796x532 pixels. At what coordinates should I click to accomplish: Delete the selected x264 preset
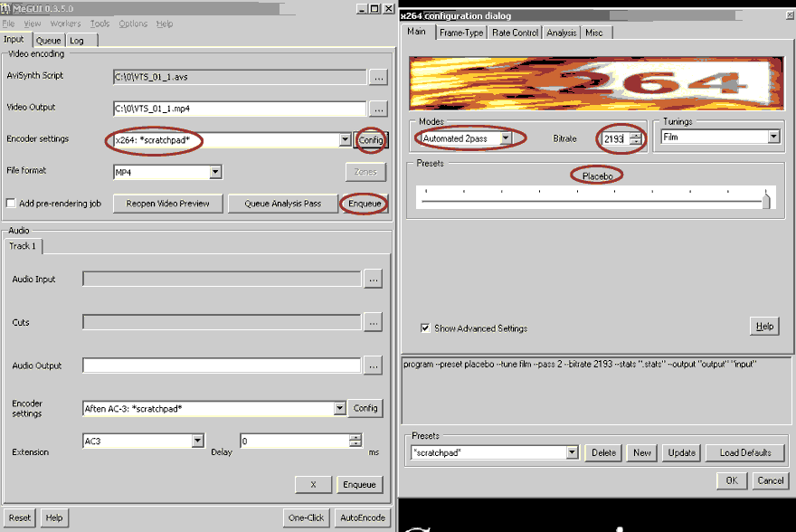(603, 452)
